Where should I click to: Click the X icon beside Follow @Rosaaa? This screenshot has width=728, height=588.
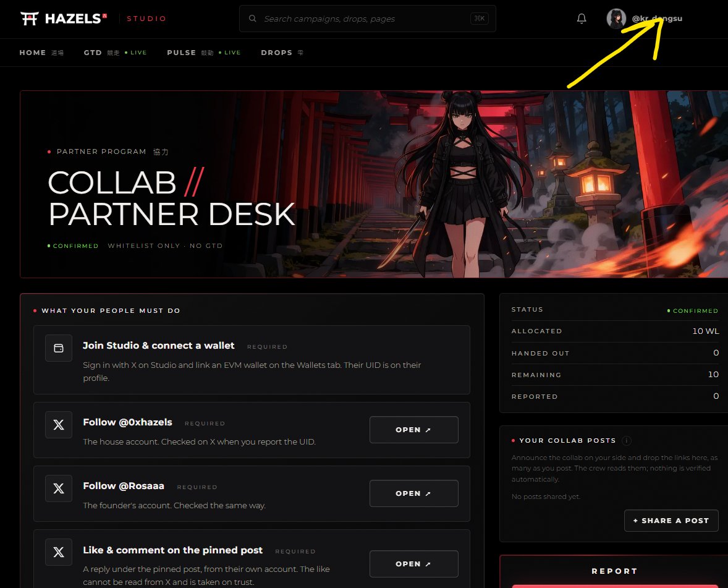(59, 488)
